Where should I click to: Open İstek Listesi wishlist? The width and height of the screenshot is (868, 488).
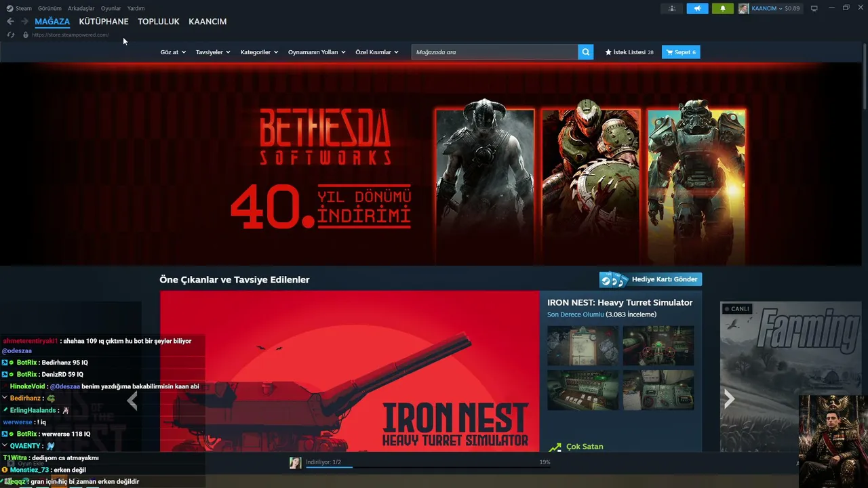[629, 52]
